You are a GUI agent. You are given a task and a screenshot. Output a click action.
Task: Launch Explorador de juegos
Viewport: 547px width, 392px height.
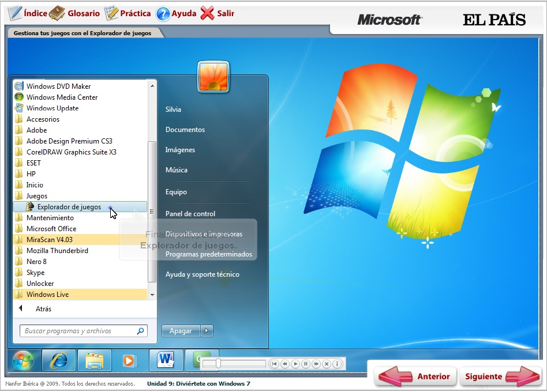tap(80, 206)
